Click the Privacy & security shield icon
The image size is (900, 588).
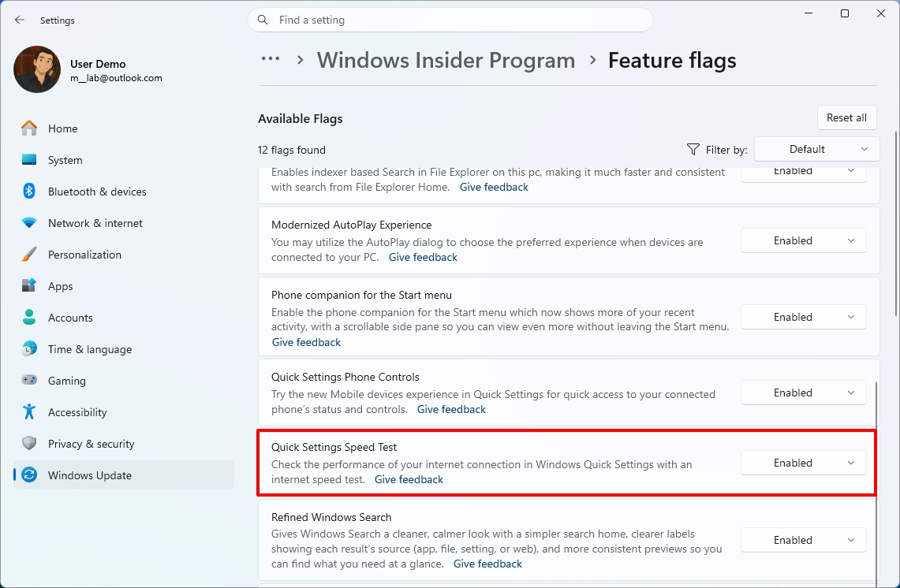pos(29,444)
